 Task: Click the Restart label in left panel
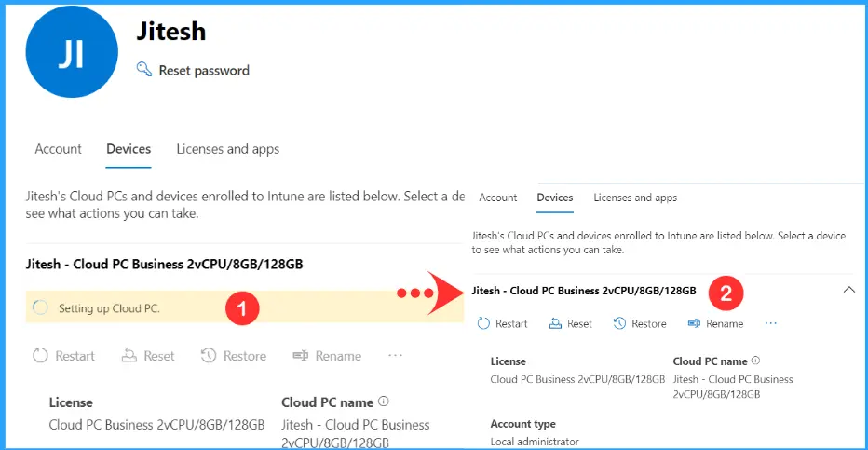(75, 356)
